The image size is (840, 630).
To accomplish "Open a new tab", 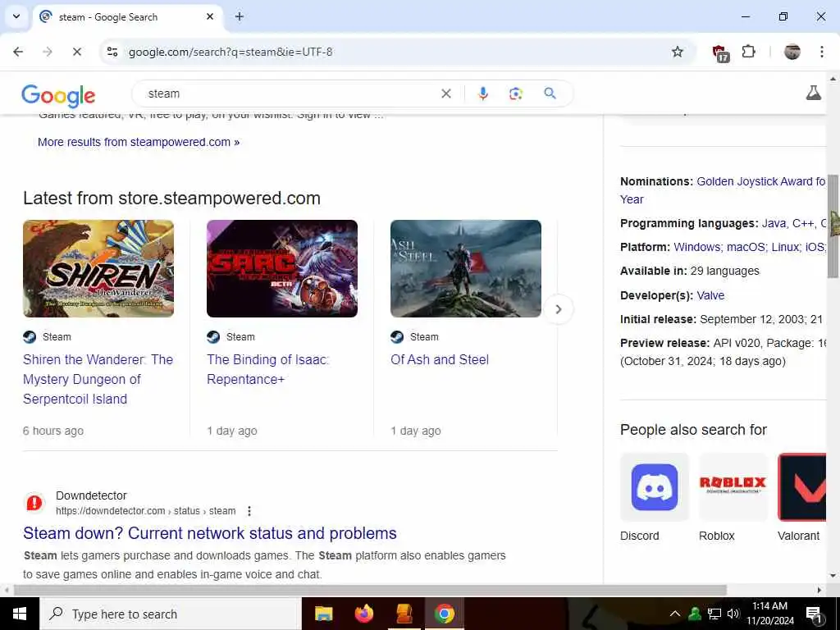I will coord(240,16).
